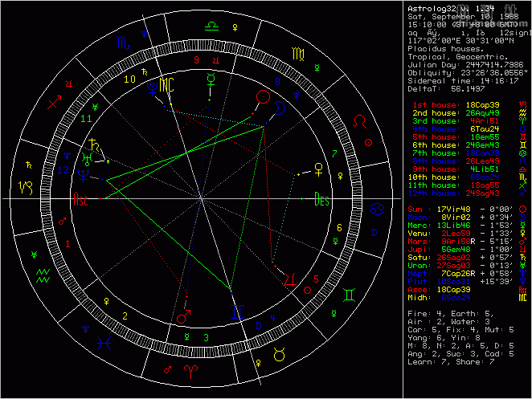Click the red Sagittarius arrow on the zodiac ring

54,103
